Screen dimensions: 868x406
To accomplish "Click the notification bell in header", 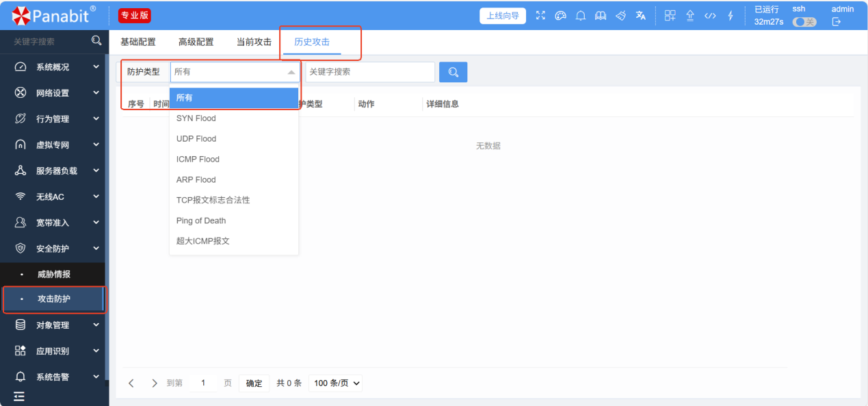I will pos(581,16).
